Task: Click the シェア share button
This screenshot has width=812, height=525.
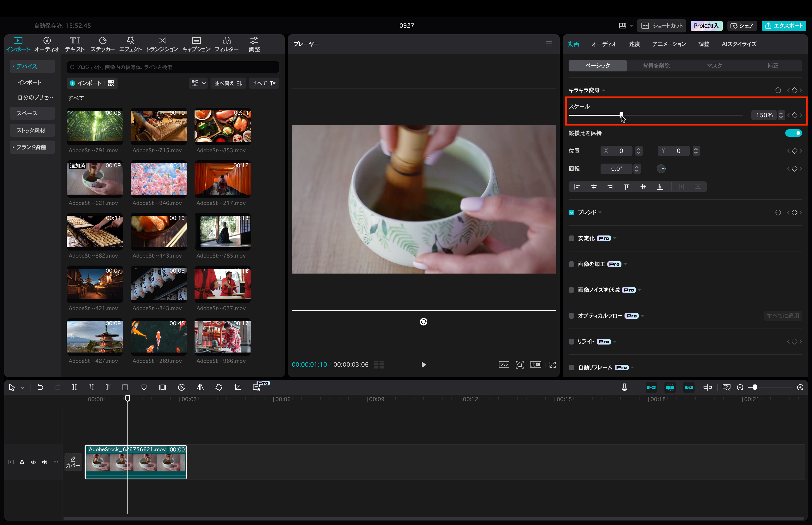Action: coord(742,26)
